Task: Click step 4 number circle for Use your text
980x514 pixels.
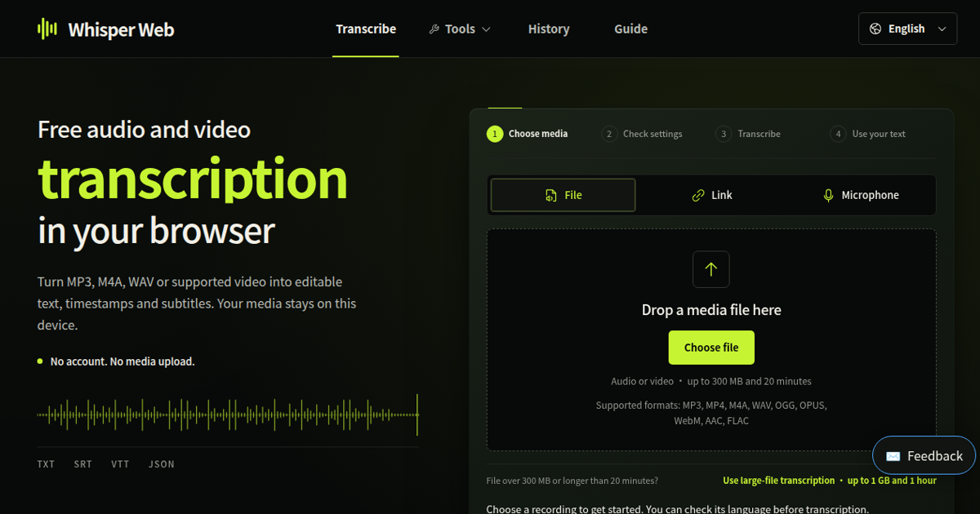Action: 838,134
